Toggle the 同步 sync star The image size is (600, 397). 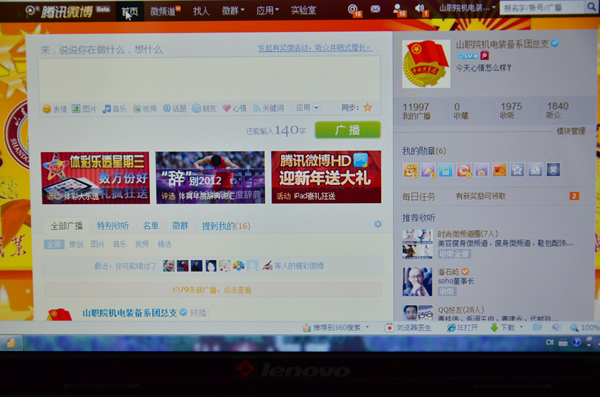click(x=367, y=107)
